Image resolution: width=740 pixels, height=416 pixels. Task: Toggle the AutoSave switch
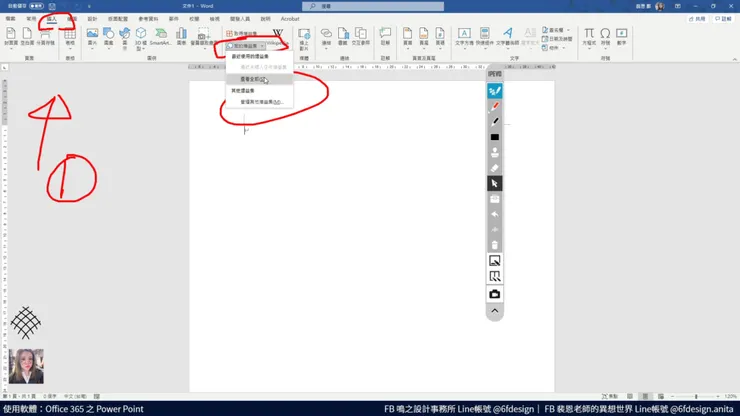pyautogui.click(x=36, y=6)
